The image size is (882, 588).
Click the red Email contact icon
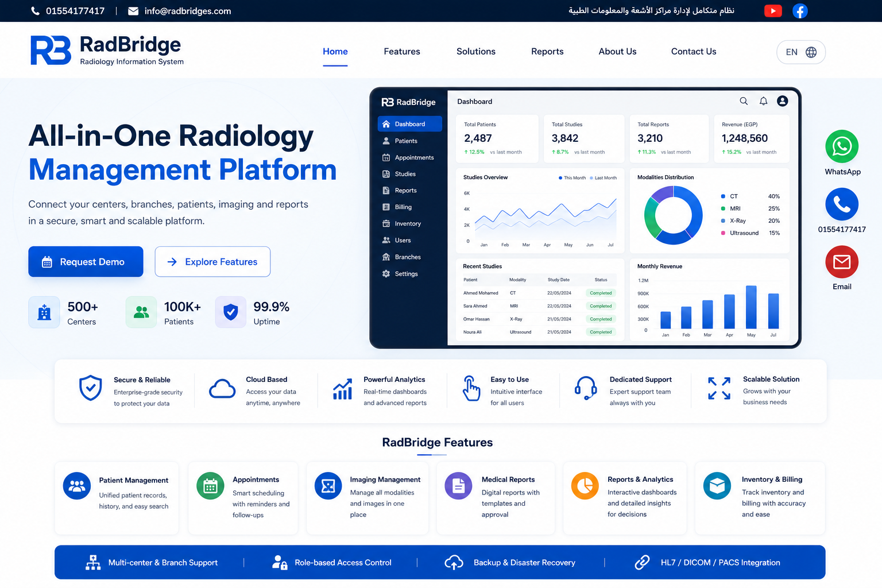(x=842, y=262)
